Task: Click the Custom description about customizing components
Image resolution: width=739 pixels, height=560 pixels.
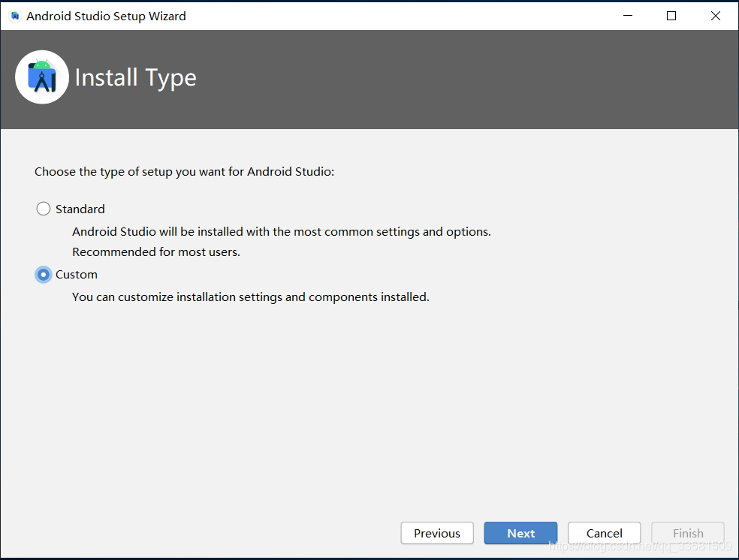Action: 252,297
